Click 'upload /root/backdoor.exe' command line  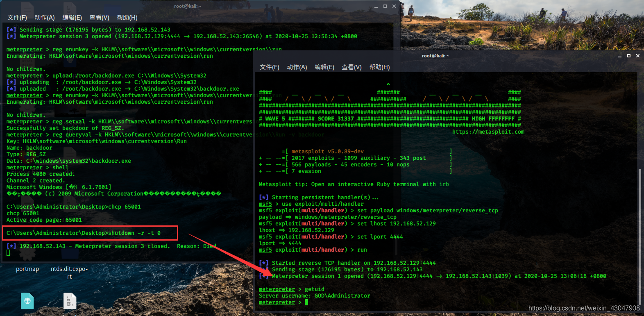click(107, 75)
